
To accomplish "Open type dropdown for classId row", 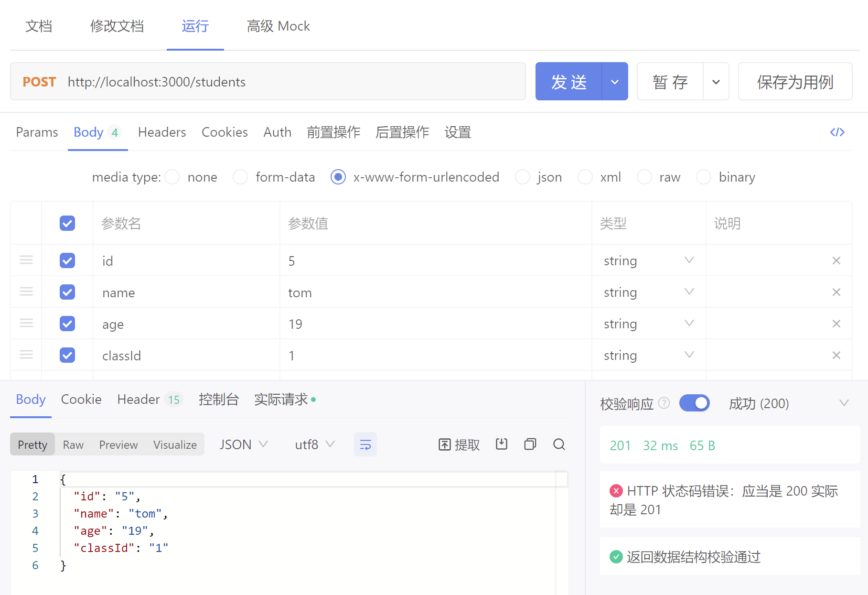I will coord(649,355).
